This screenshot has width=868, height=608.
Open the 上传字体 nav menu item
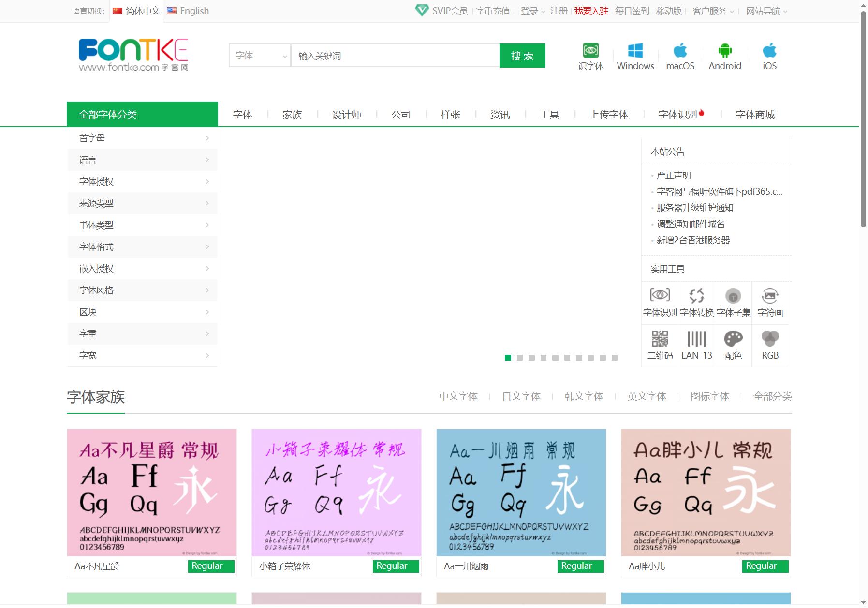[x=609, y=115]
